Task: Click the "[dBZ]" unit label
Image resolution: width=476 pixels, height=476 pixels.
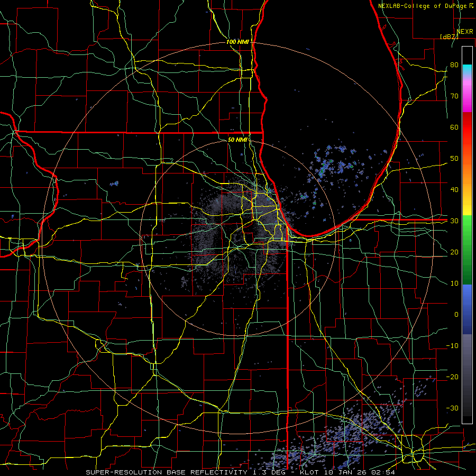Action: (x=449, y=36)
